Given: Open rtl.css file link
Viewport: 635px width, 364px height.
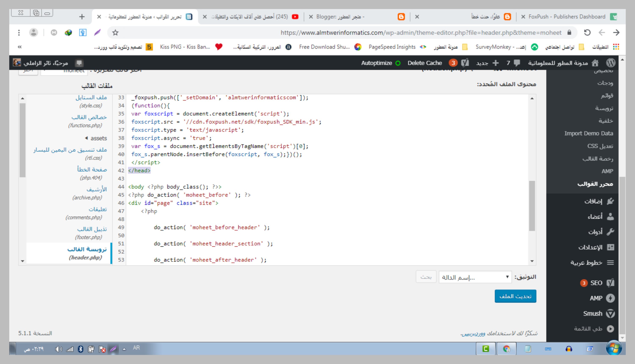Looking at the screenshot, I should pos(70,153).
